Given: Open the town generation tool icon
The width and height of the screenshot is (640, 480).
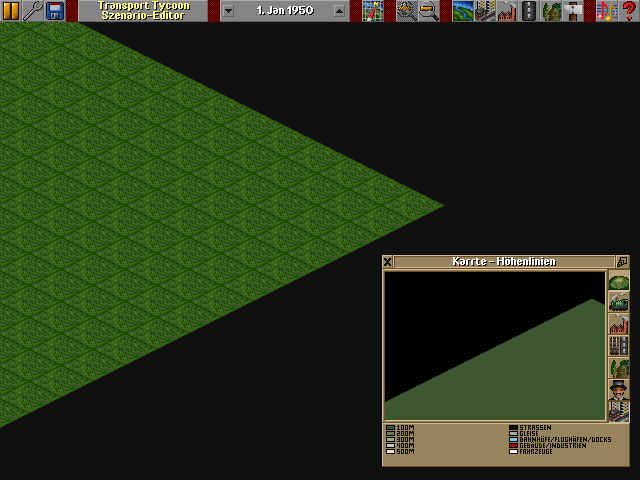Looking at the screenshot, I should click(x=485, y=11).
